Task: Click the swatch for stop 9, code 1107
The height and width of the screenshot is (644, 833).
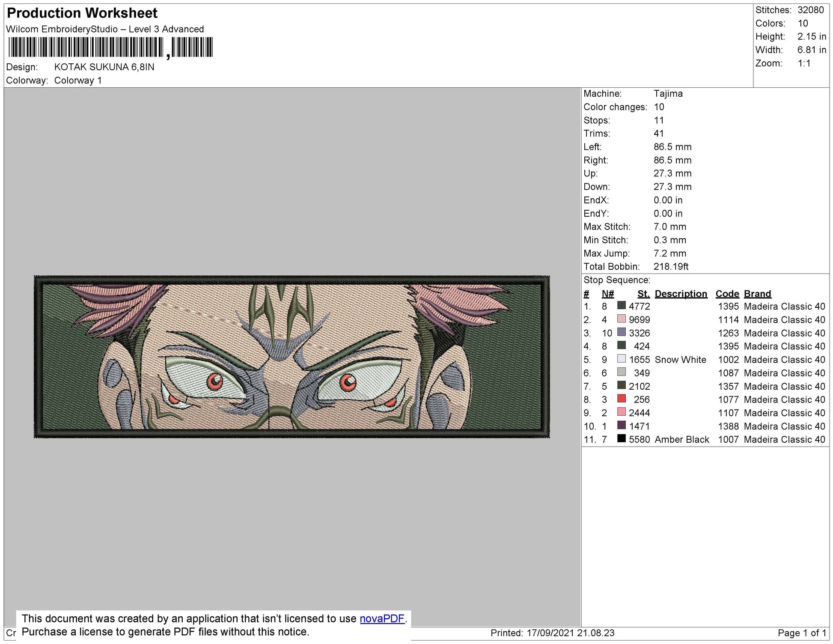Action: [622, 412]
